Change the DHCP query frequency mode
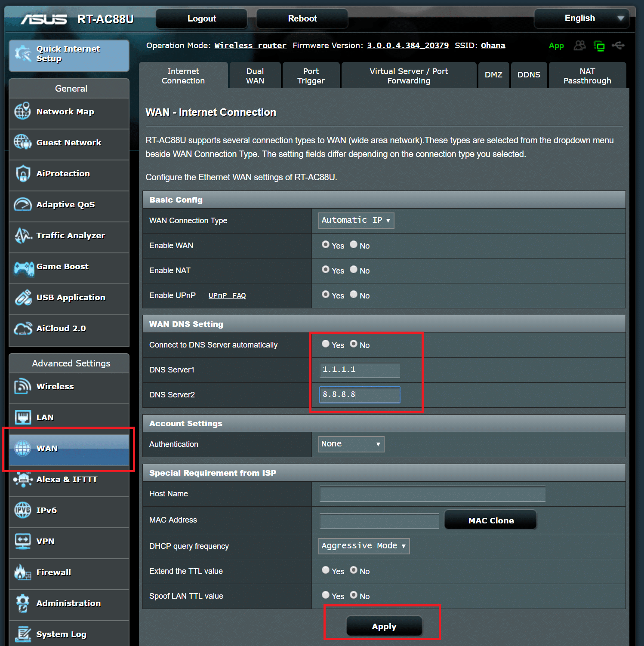The image size is (644, 646). [363, 545]
